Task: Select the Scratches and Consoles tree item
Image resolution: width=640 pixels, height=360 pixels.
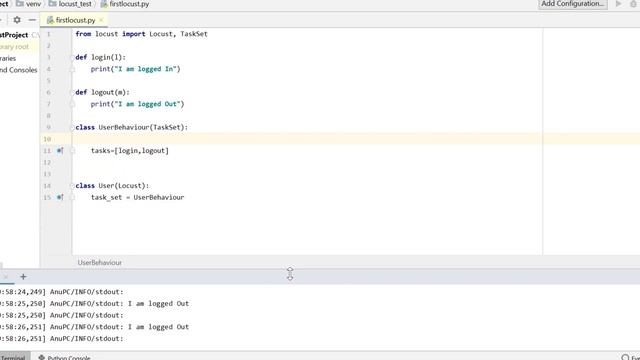Action: tap(19, 70)
